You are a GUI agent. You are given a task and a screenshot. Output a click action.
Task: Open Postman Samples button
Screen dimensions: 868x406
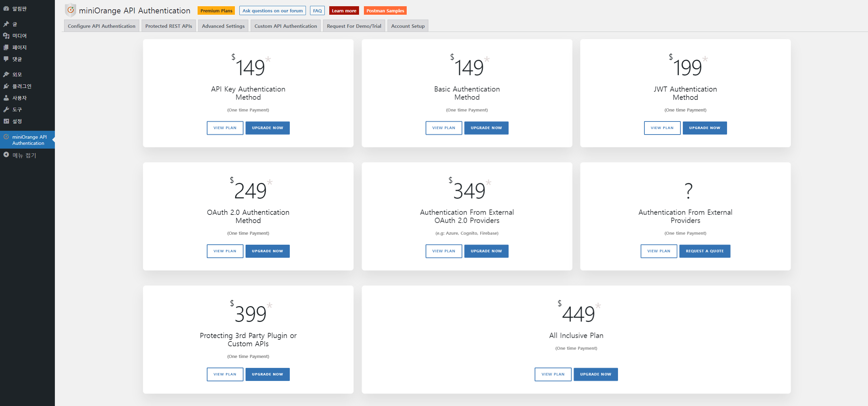(x=385, y=11)
